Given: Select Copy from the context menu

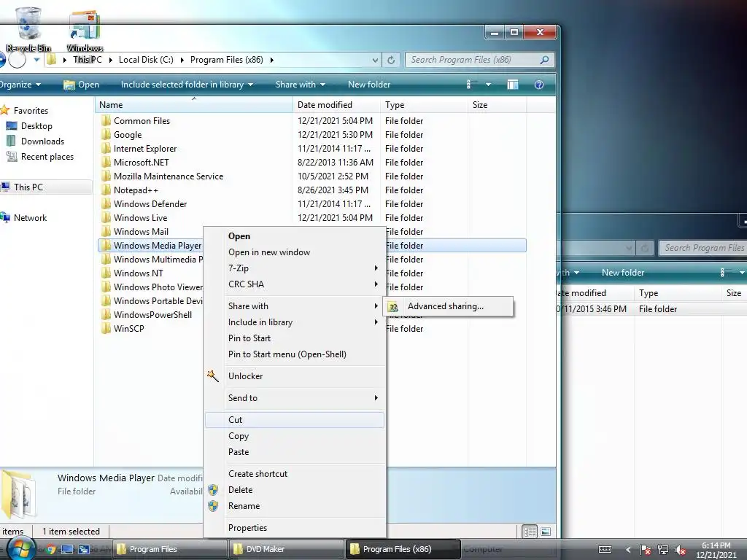Looking at the screenshot, I should click(295, 436).
